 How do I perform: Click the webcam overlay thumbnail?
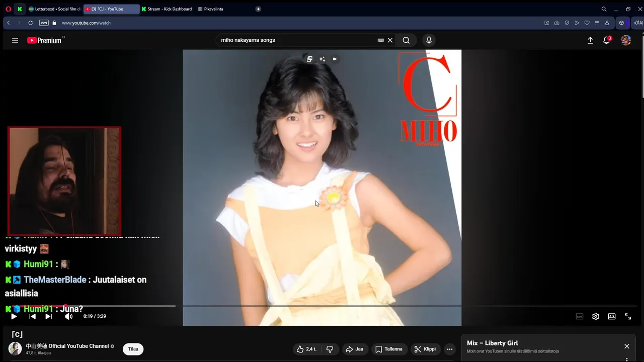64,181
